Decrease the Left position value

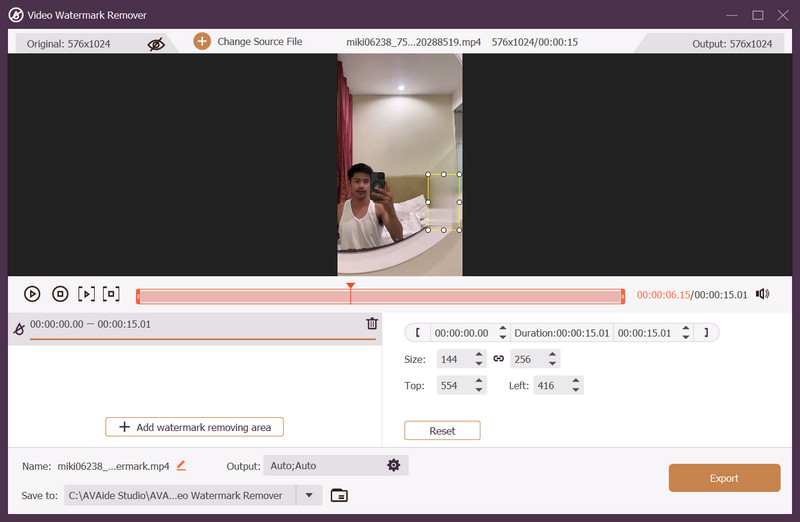[x=576, y=390]
